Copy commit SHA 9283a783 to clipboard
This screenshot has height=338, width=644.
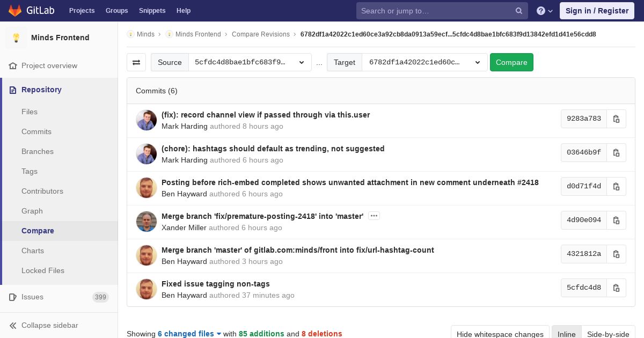click(616, 119)
